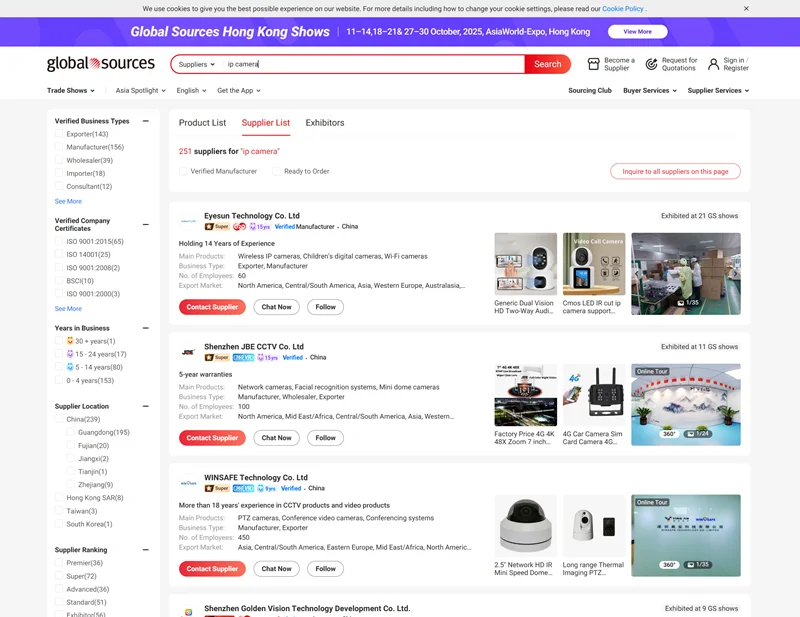Open Cmos LED IR cut ip camera thumbnail

594,264
